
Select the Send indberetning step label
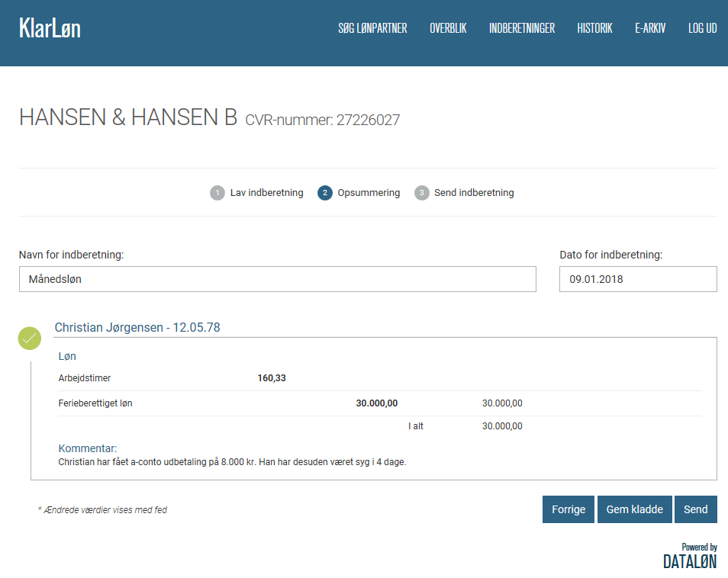click(x=474, y=193)
